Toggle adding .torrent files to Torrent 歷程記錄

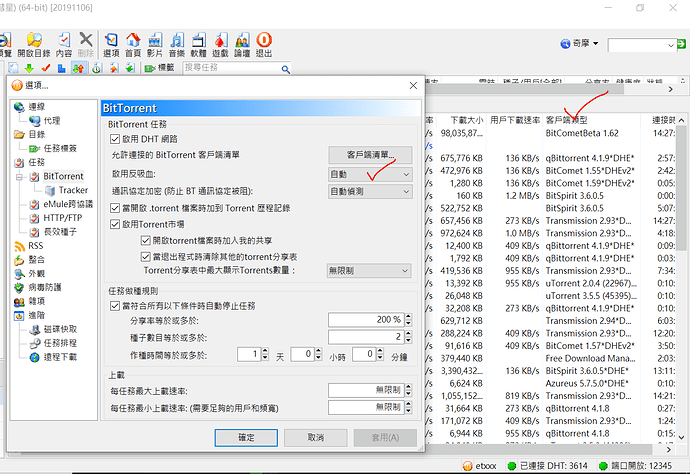pos(115,208)
